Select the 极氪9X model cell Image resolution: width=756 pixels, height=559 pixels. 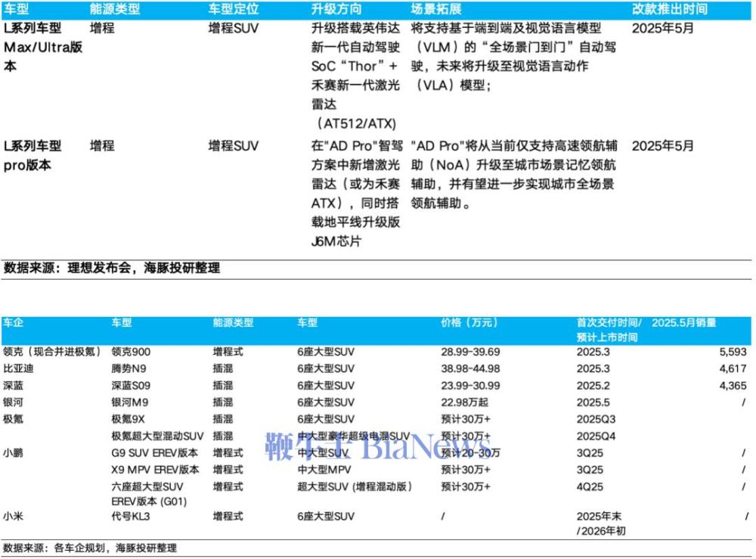pyautogui.click(x=128, y=419)
